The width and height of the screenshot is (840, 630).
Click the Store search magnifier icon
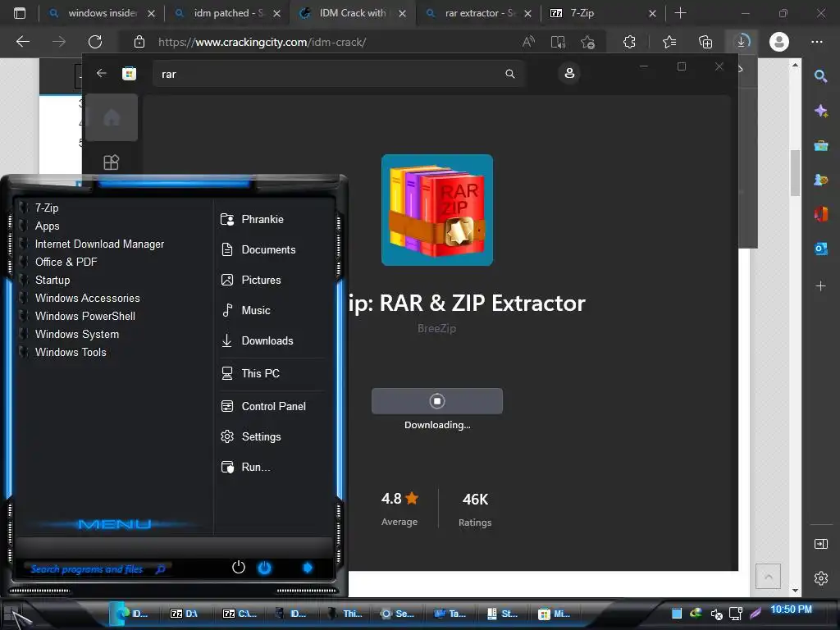pos(510,74)
